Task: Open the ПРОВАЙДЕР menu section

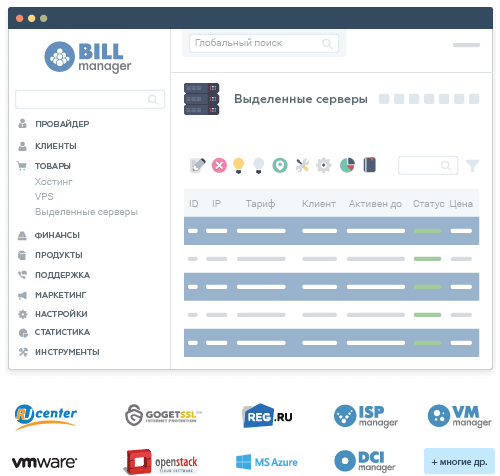Action: click(x=62, y=124)
